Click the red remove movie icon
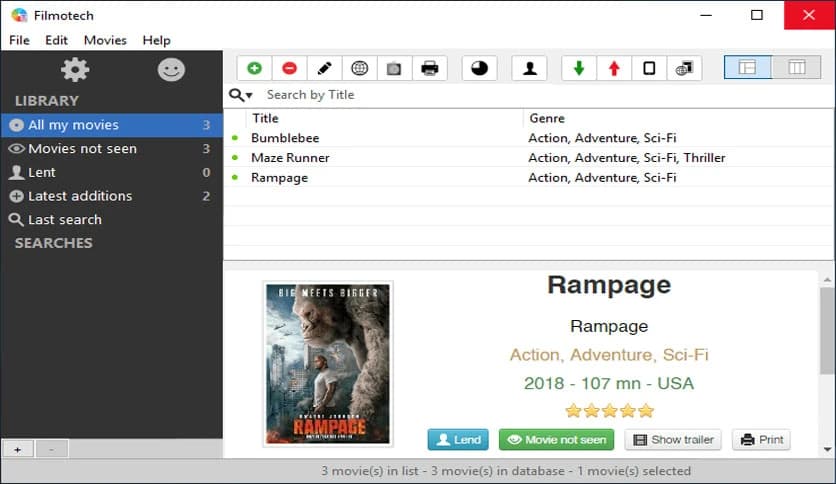 pyautogui.click(x=290, y=68)
